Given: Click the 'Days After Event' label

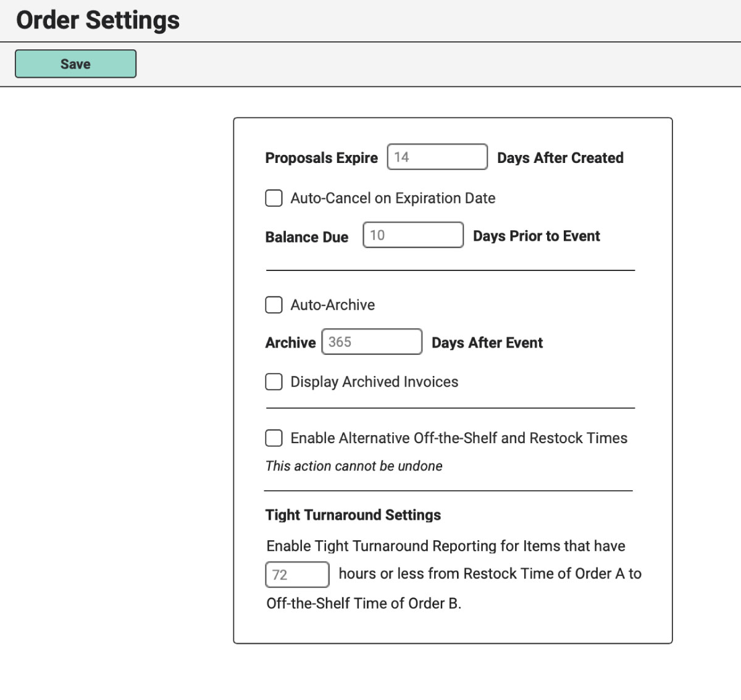Looking at the screenshot, I should (487, 343).
